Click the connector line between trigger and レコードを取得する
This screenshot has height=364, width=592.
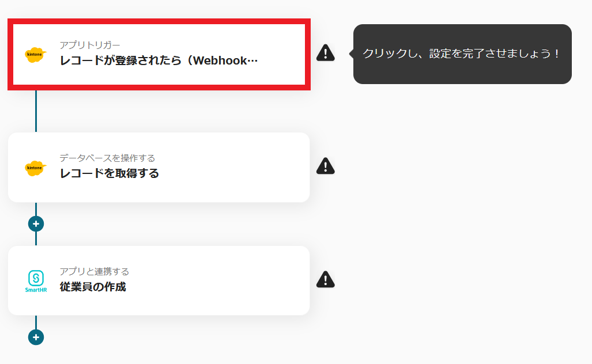[36, 111]
